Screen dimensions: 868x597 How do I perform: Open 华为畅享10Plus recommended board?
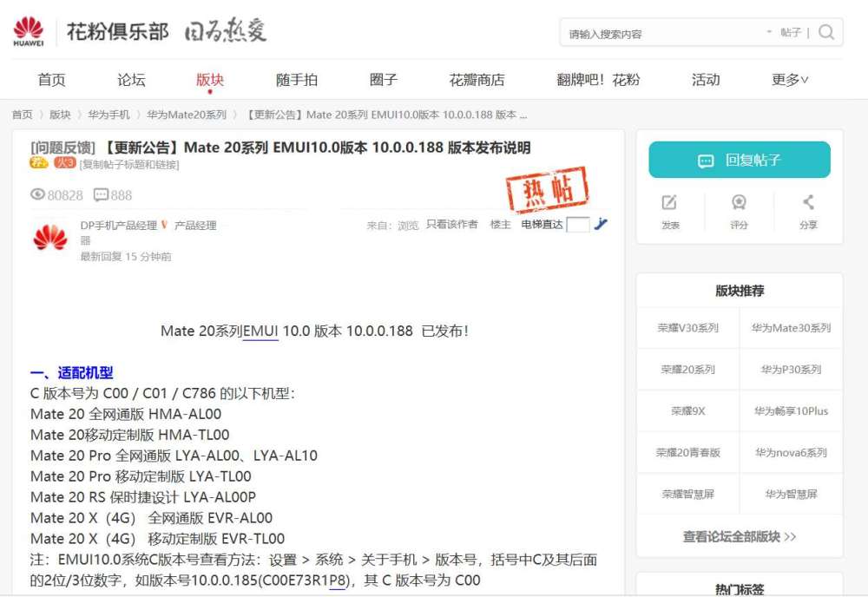(791, 411)
